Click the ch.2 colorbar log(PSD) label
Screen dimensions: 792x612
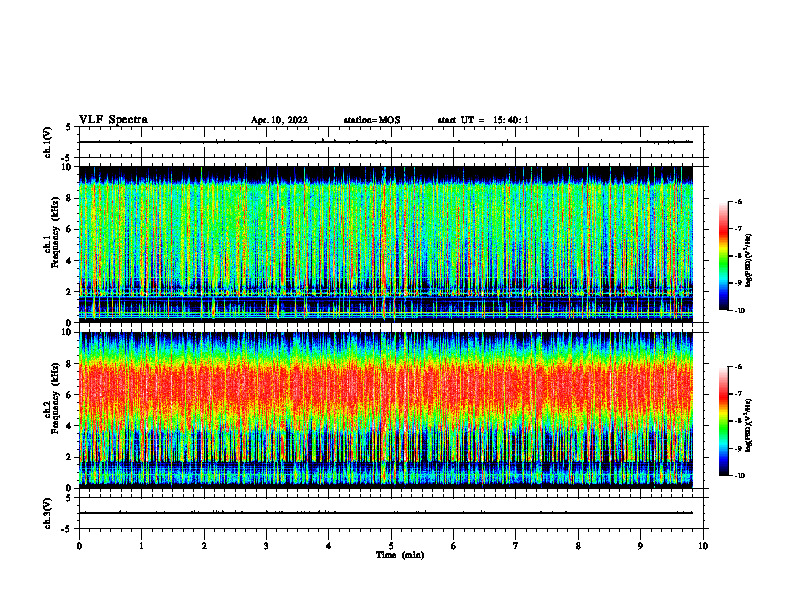(749, 425)
